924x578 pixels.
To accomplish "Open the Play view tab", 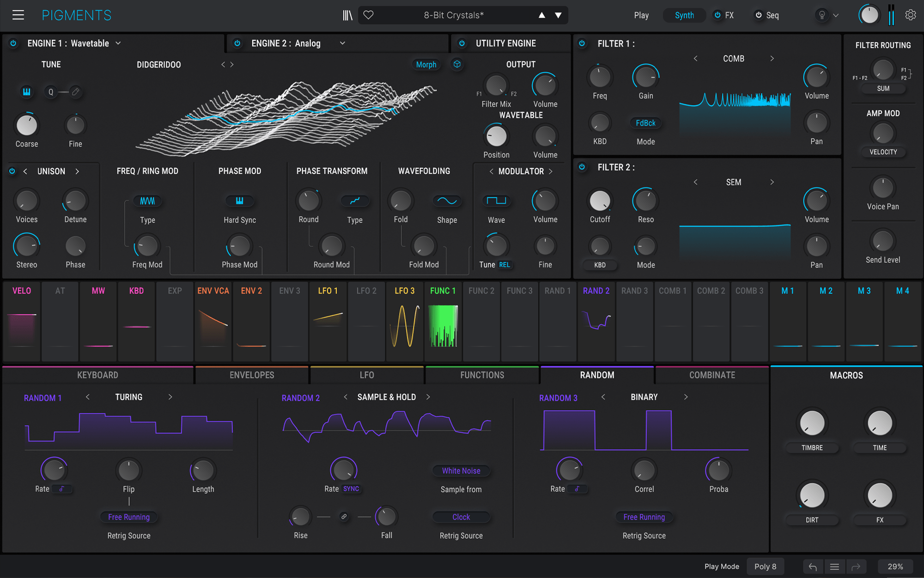I will (641, 15).
